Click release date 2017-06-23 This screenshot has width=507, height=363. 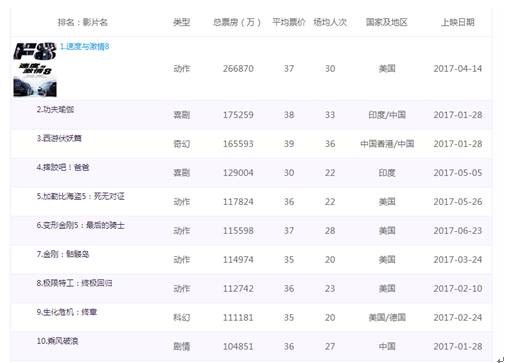(x=458, y=231)
